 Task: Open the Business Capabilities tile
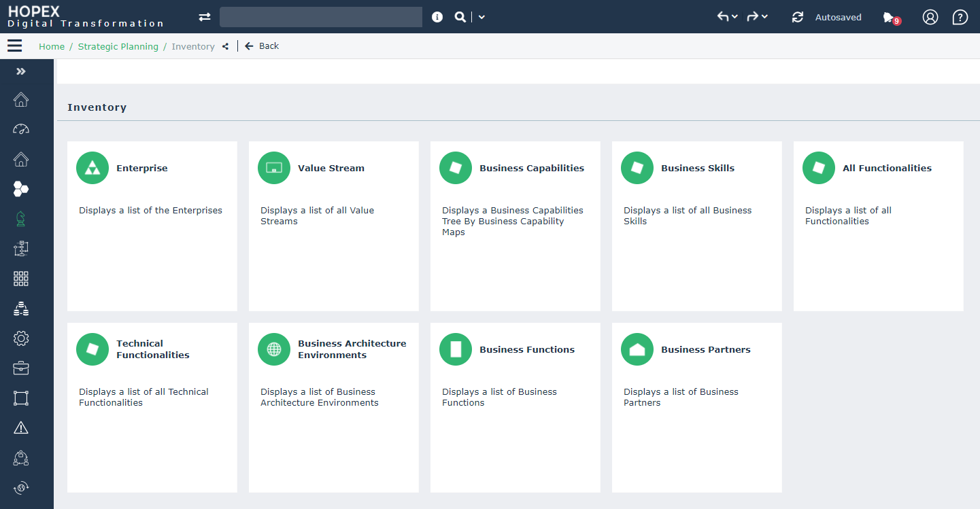click(515, 226)
